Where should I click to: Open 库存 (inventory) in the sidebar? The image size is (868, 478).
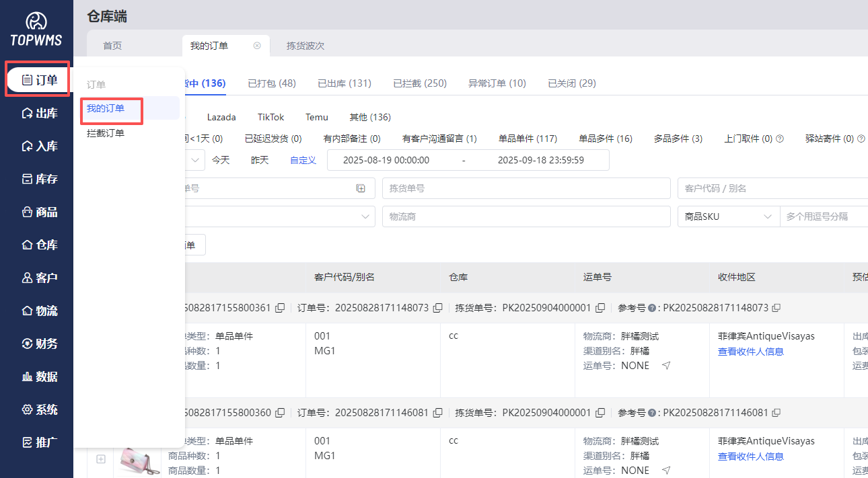pyautogui.click(x=40, y=179)
